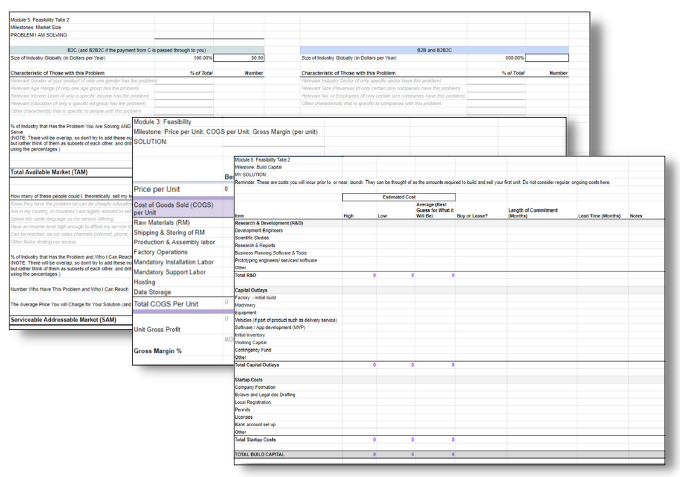Screen dimensions: 680x477
Task: Click the 'Lead Time (Months)' column header
Action: pyautogui.click(x=599, y=216)
